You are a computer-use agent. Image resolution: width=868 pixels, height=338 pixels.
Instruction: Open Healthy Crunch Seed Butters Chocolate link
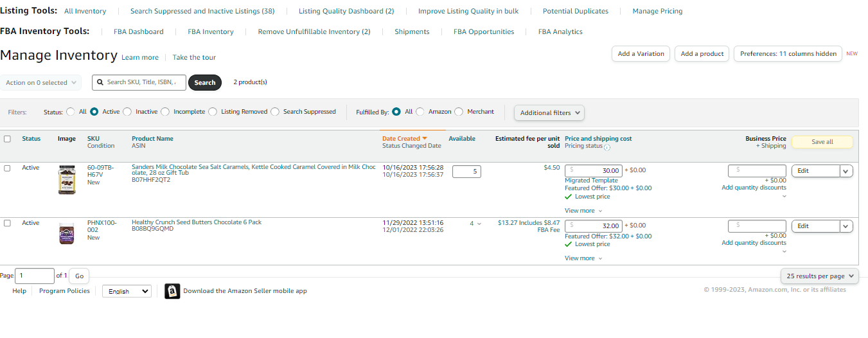[197, 222]
